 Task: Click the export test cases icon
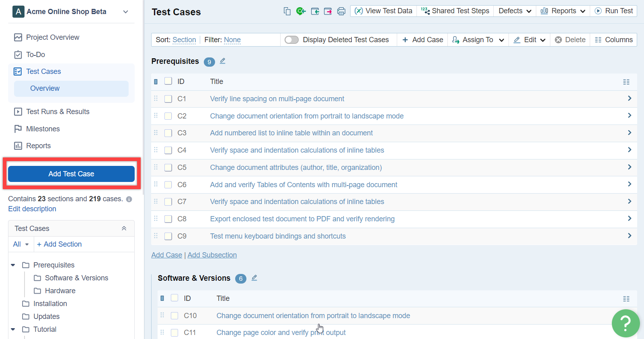pyautogui.click(x=328, y=11)
